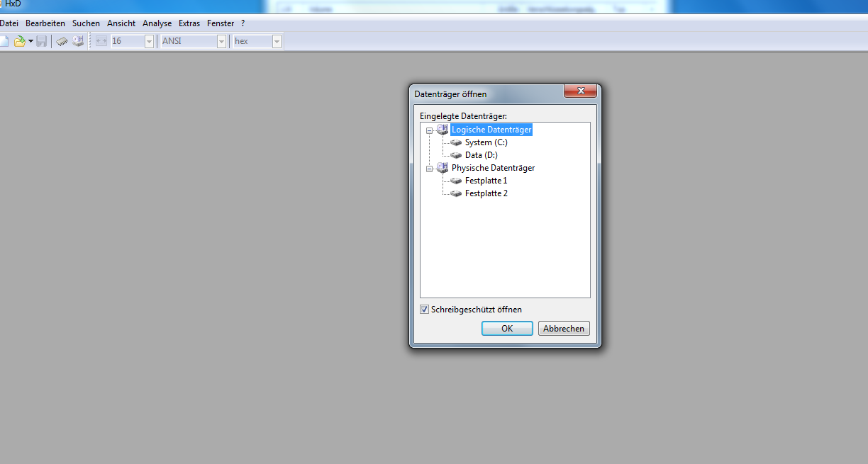
Task: Open the ANSI charset dropdown
Action: pyautogui.click(x=221, y=41)
